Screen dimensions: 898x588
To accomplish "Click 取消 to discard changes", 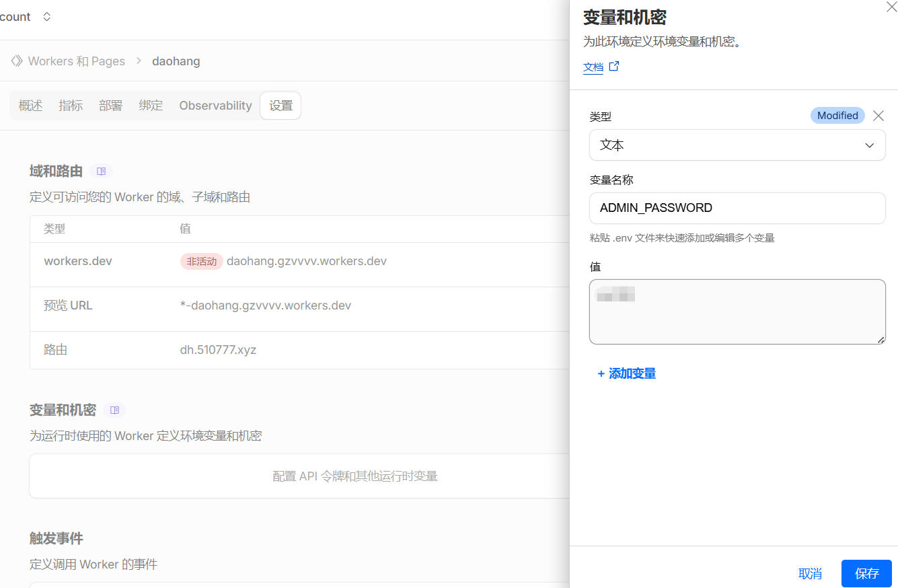I will [x=810, y=573].
